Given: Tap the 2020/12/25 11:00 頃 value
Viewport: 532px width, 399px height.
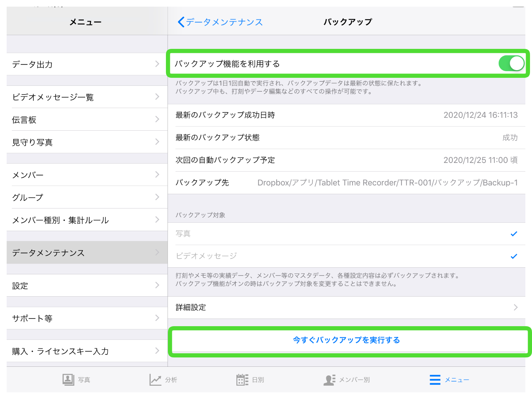Looking at the screenshot, I should point(480,160).
